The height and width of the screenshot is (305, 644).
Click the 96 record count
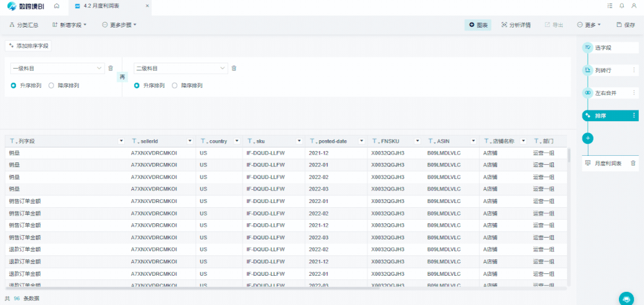(x=17, y=298)
